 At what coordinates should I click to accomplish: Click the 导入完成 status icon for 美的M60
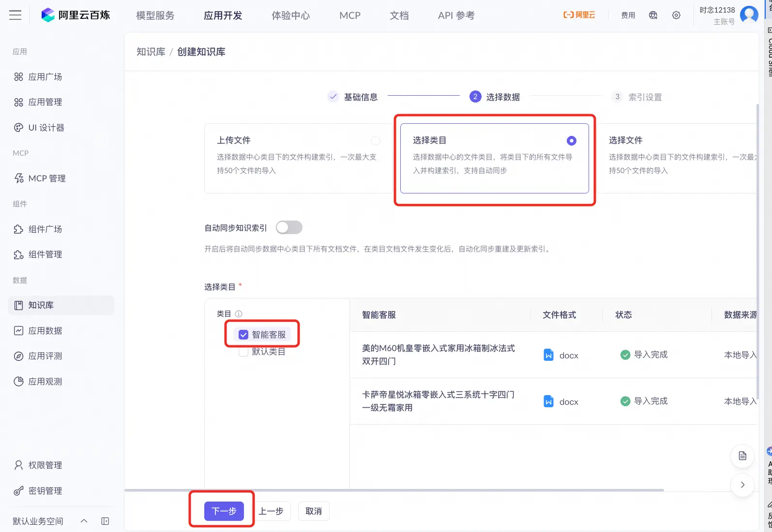tap(625, 355)
